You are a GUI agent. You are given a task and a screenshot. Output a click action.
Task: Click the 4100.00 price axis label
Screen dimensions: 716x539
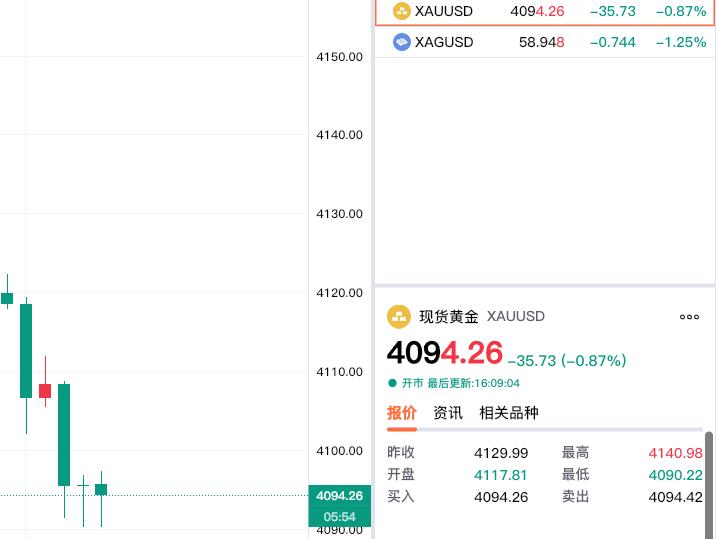pos(339,451)
